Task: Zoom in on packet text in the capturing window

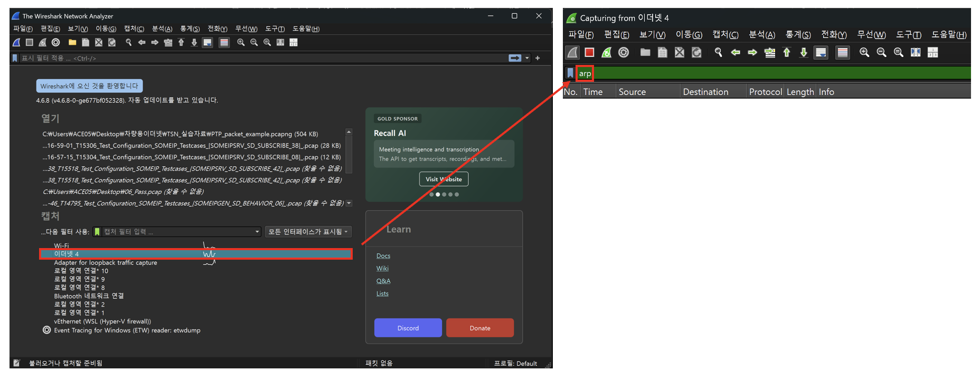Action: click(x=864, y=52)
